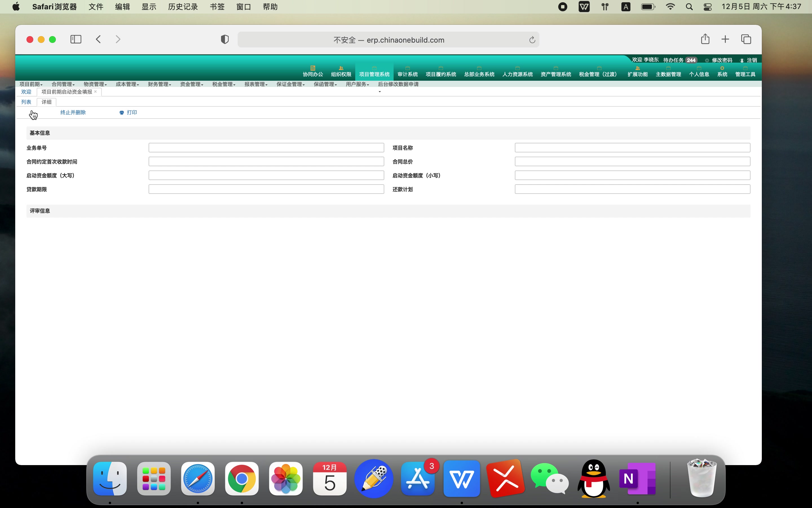Click the 终止并删除 link
This screenshot has width=812, height=508.
[73, 113]
